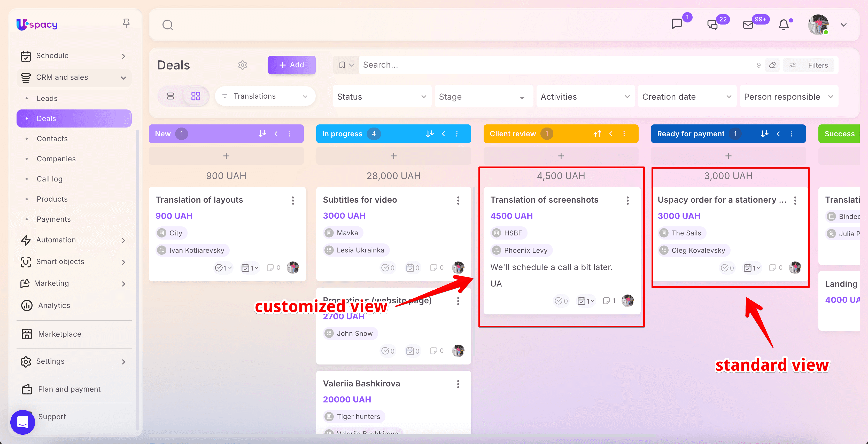
Task: Open the Person responsible filter dropdown
Action: click(x=789, y=97)
